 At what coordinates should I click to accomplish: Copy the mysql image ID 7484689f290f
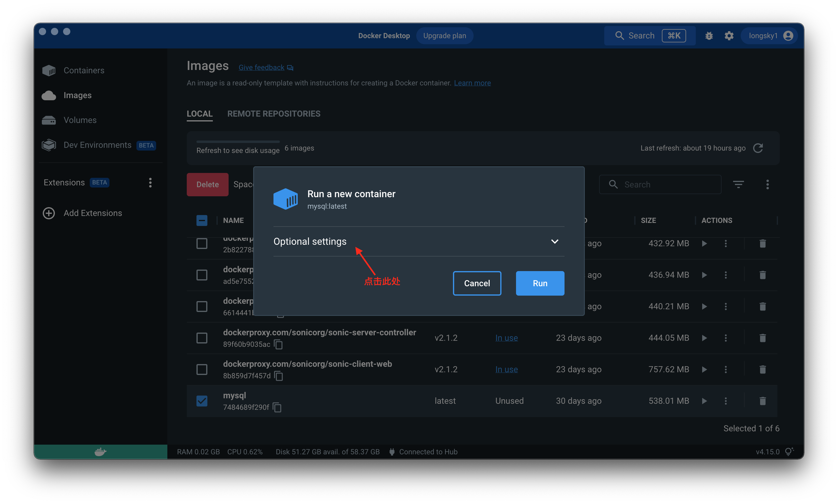pos(277,407)
